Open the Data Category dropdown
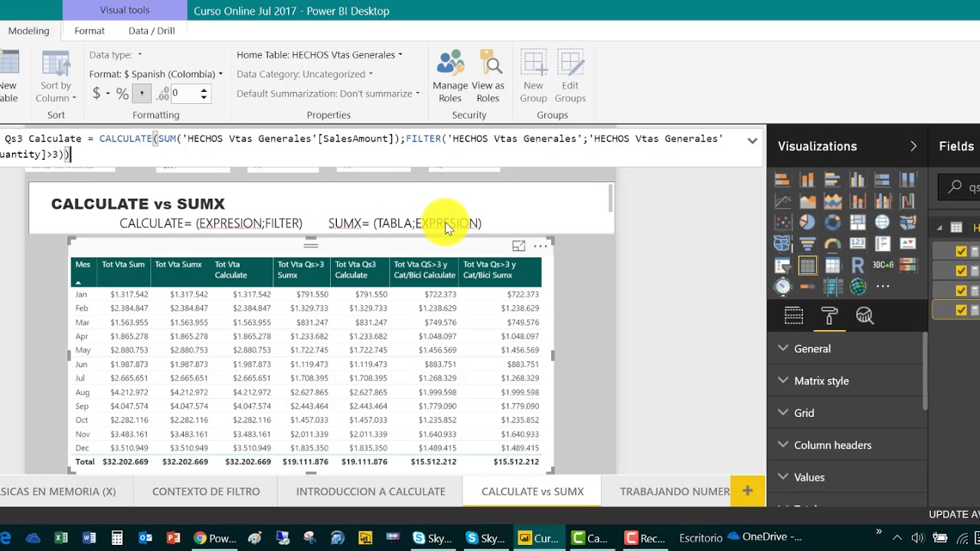Screen dimensions: 980x551 305,73
